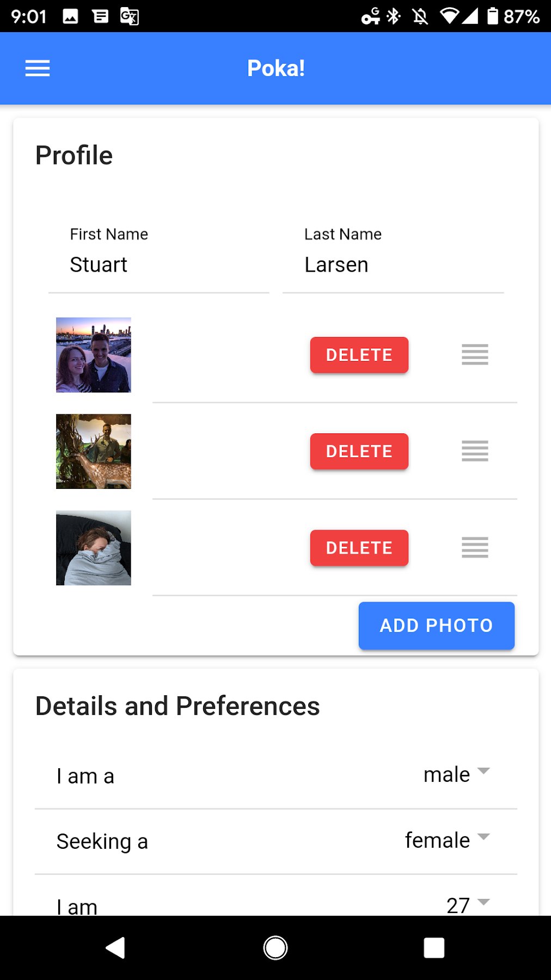The height and width of the screenshot is (980, 551).
Task: Edit the First Name field 'Stuart'
Action: [x=158, y=265]
